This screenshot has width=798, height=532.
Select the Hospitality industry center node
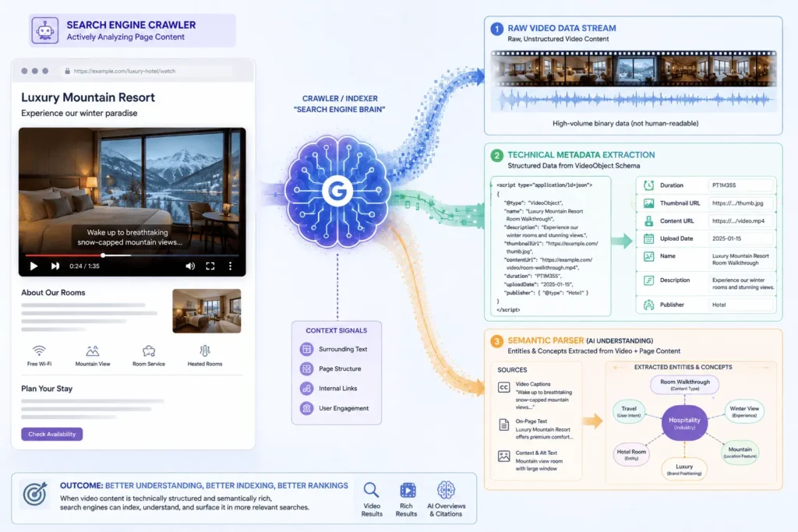[x=684, y=423]
